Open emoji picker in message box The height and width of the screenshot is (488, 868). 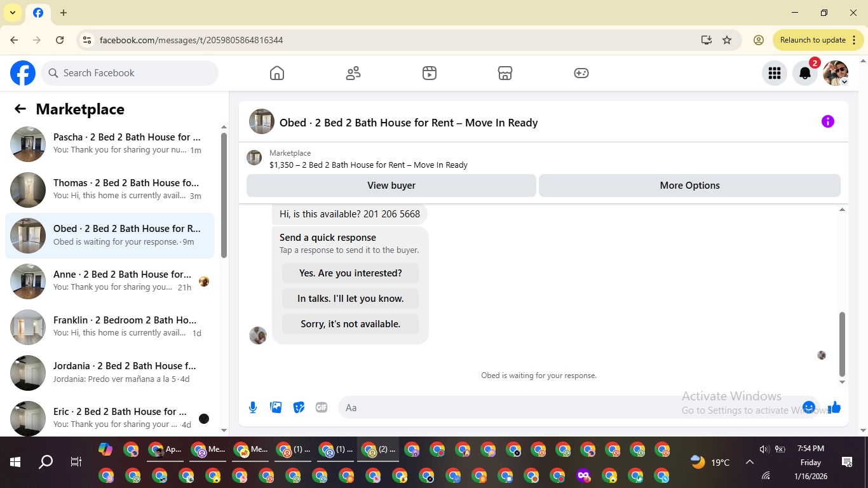coord(809,407)
